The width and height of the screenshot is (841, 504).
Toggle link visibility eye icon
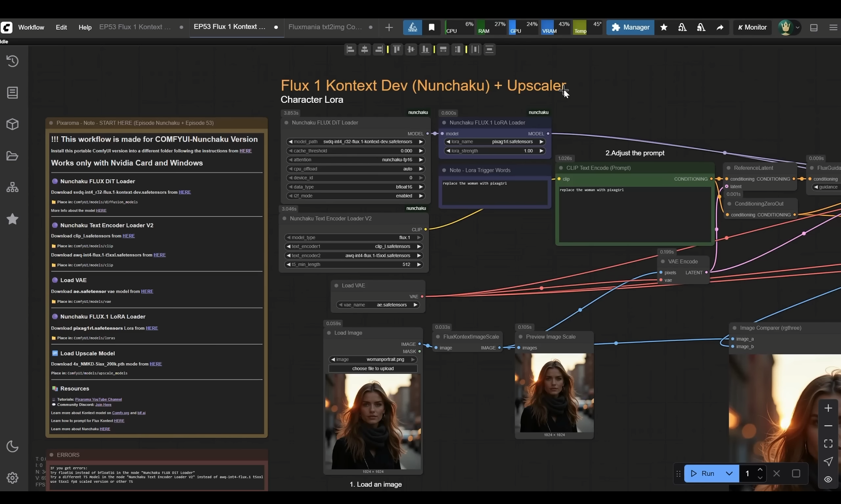tap(828, 479)
